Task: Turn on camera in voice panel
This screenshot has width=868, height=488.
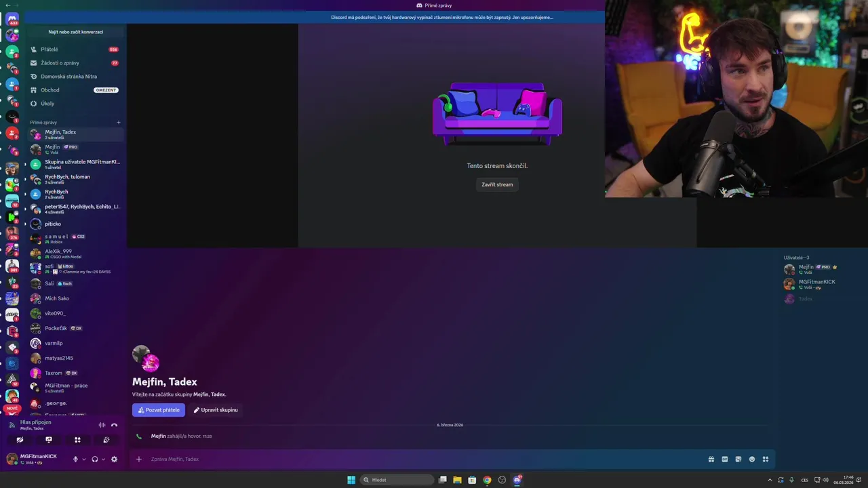Action: click(x=20, y=440)
